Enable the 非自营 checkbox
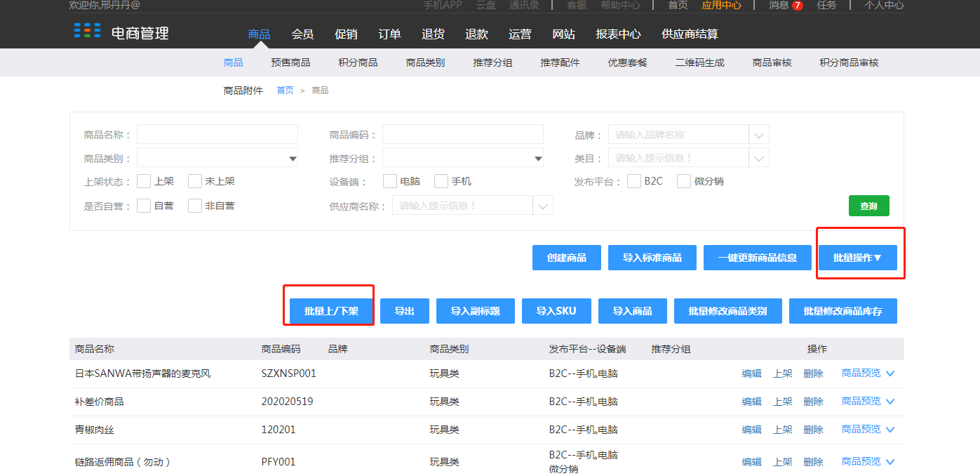The height and width of the screenshot is (476, 980). pos(195,206)
